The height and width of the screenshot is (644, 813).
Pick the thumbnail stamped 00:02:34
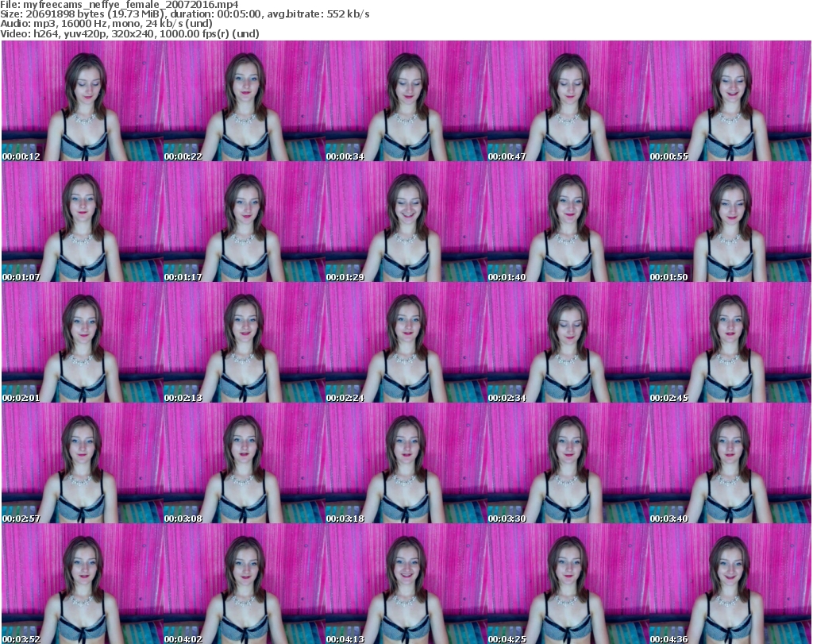pos(568,343)
